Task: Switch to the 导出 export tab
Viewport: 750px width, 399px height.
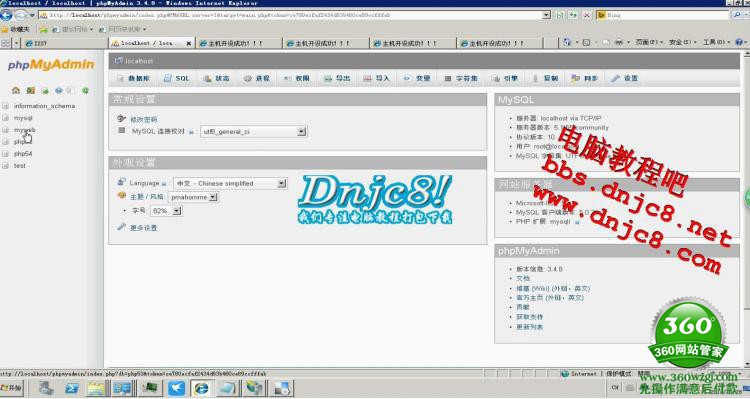Action: click(x=337, y=78)
